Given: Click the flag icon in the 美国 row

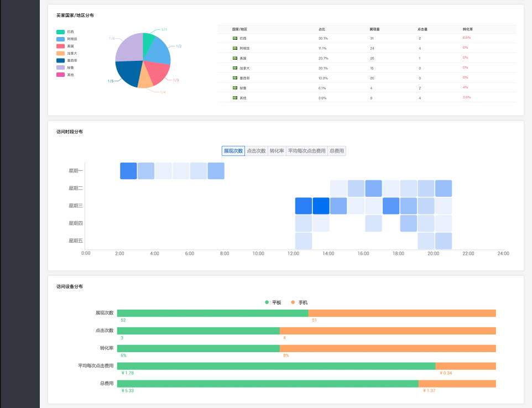Looking at the screenshot, I should pos(235,58).
